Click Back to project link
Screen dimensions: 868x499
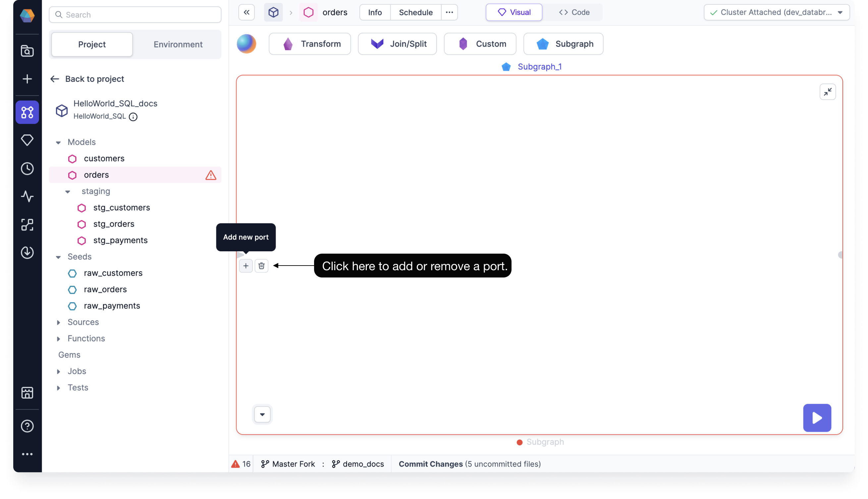[x=87, y=79]
